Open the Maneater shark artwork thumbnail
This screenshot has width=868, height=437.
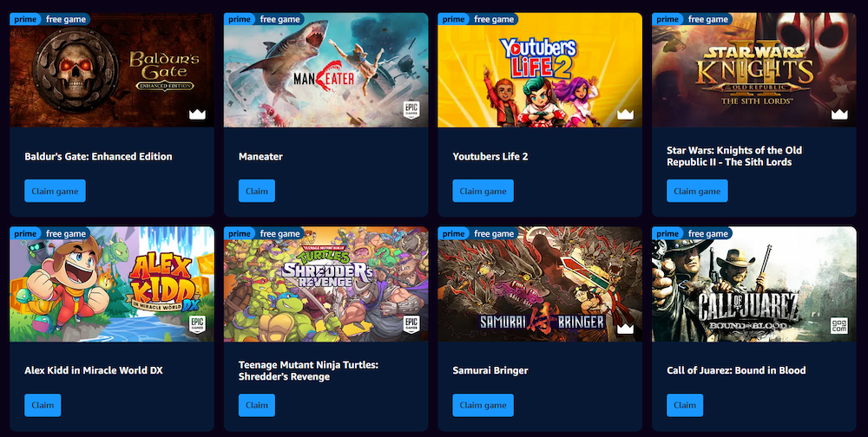[x=326, y=70]
